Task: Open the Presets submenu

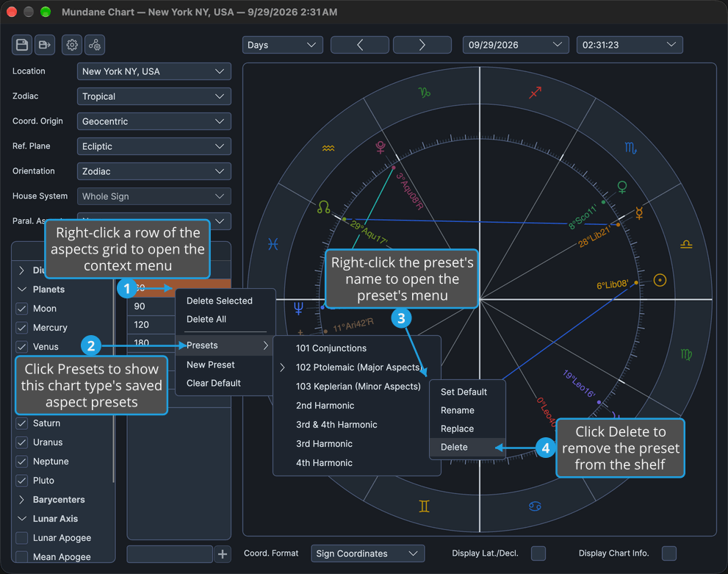Action: point(226,345)
